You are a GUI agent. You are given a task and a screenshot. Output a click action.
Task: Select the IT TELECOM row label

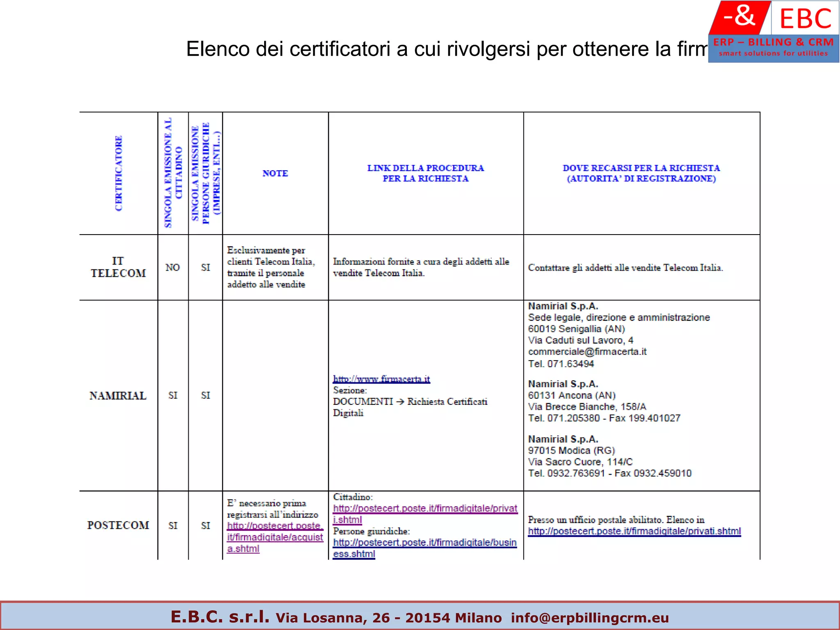pos(118,267)
